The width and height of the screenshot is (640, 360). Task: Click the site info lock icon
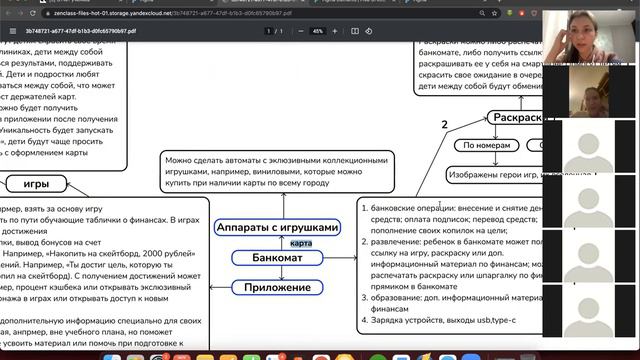47,13
